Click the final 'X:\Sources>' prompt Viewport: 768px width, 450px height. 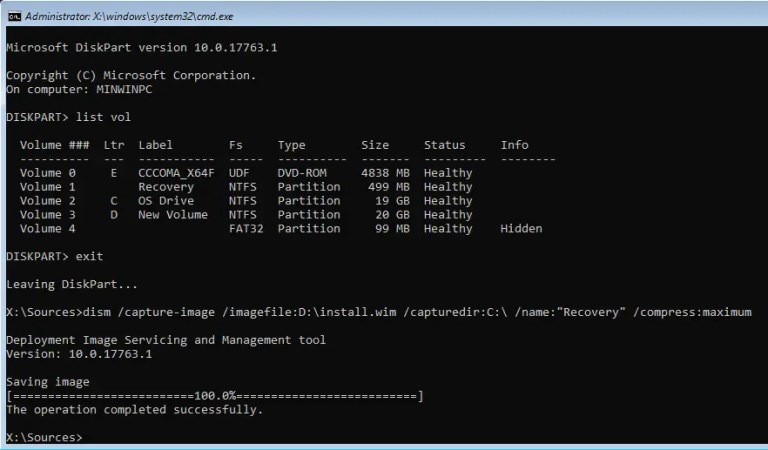(x=44, y=438)
